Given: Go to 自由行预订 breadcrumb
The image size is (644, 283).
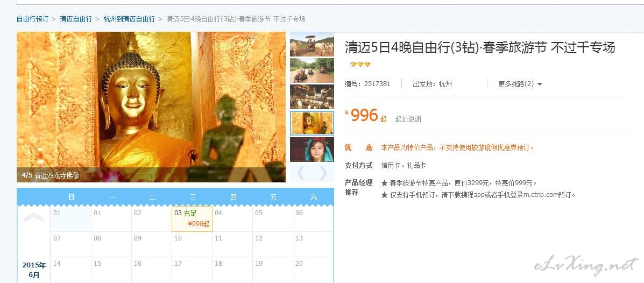Looking at the screenshot, I should [x=32, y=19].
